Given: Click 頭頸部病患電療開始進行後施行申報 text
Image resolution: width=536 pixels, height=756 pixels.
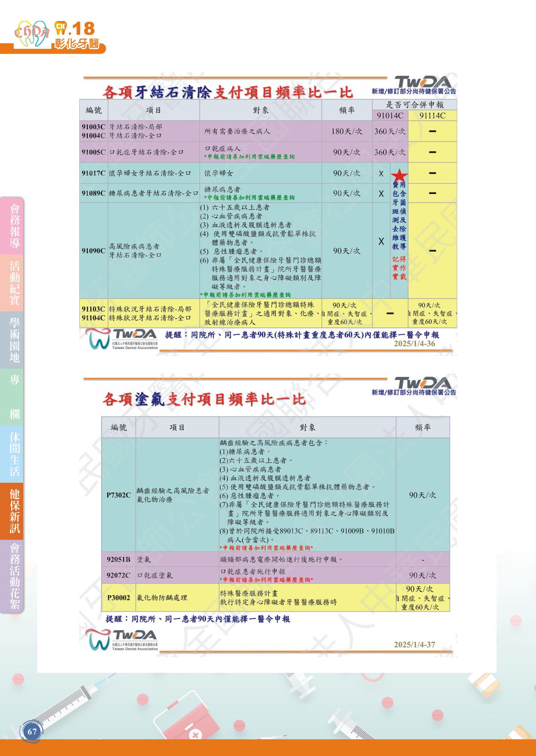Looking at the screenshot, I should [281, 559].
